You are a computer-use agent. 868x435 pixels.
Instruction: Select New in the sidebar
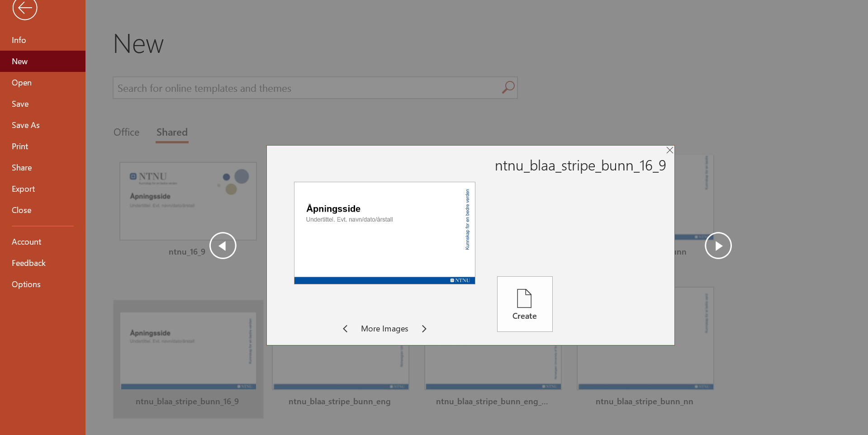43,61
